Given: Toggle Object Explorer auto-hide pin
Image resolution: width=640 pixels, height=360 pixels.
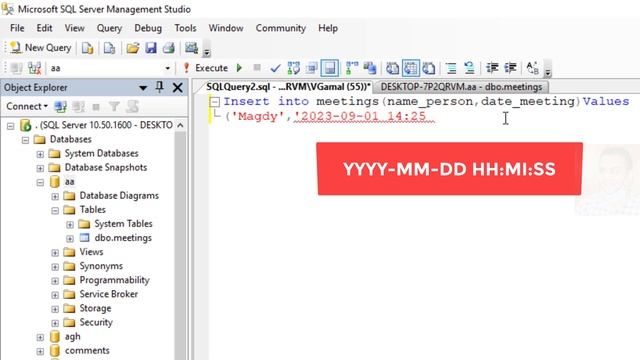Looking at the screenshot, I should click(160, 87).
